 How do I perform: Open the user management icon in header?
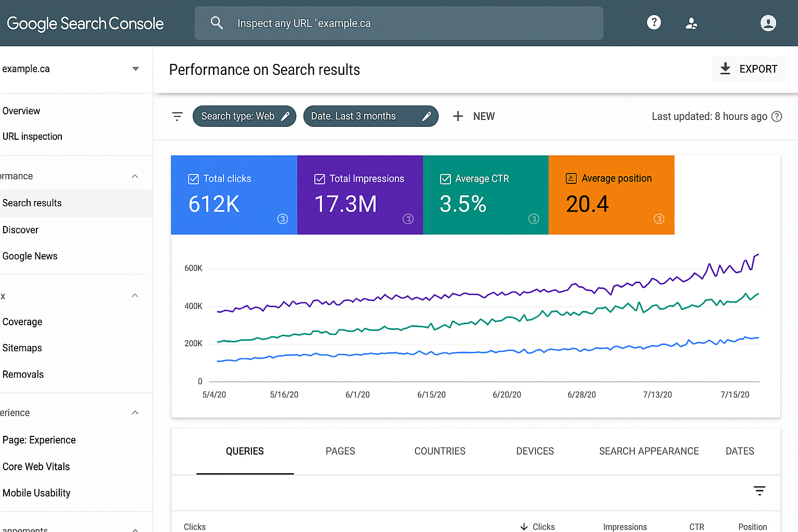691,23
